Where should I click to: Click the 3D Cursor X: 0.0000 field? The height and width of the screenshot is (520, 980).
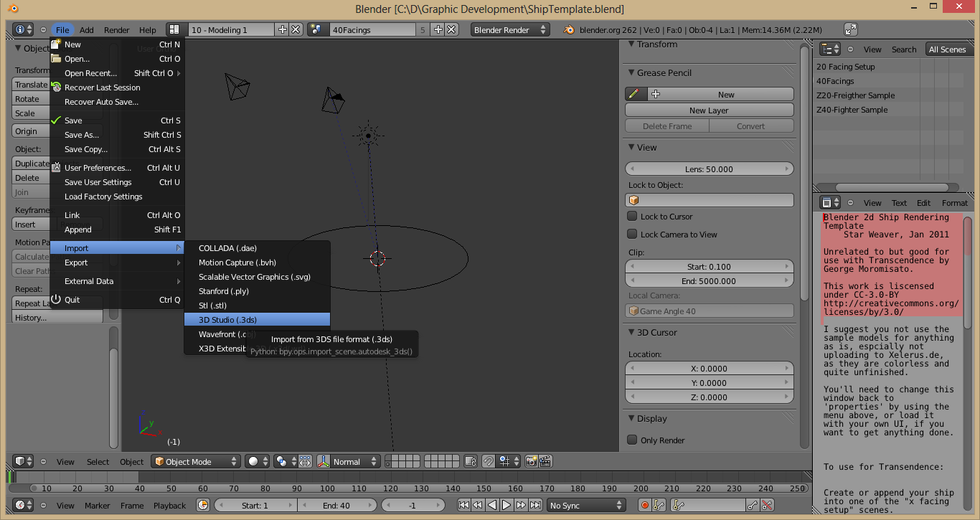click(709, 369)
